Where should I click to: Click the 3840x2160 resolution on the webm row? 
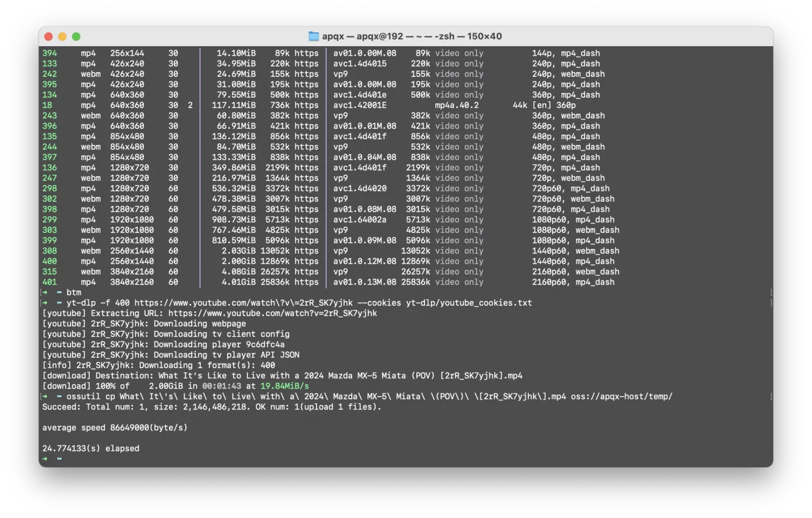[x=132, y=272]
